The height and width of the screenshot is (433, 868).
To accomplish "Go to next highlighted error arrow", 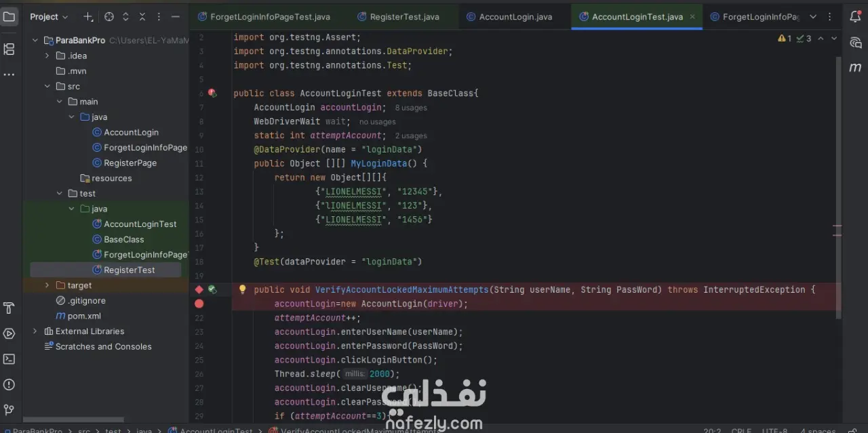I will click(833, 39).
